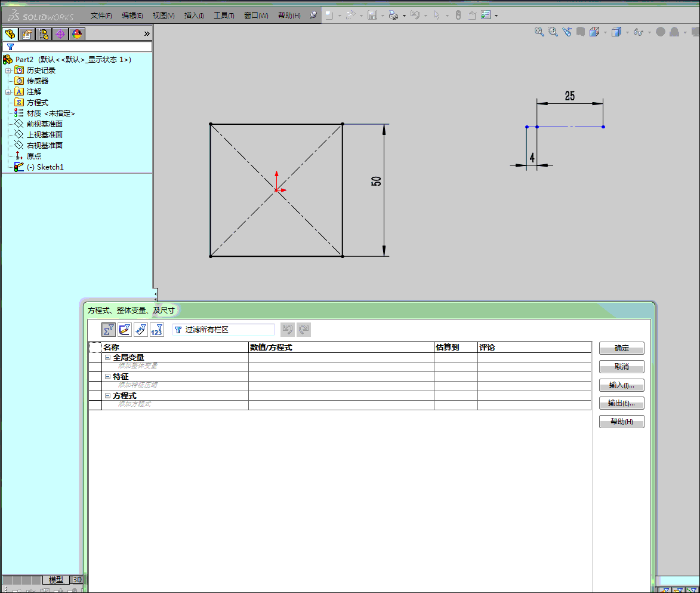Open the 窗口(W) menu
Image resolution: width=700 pixels, height=593 pixels.
256,16
